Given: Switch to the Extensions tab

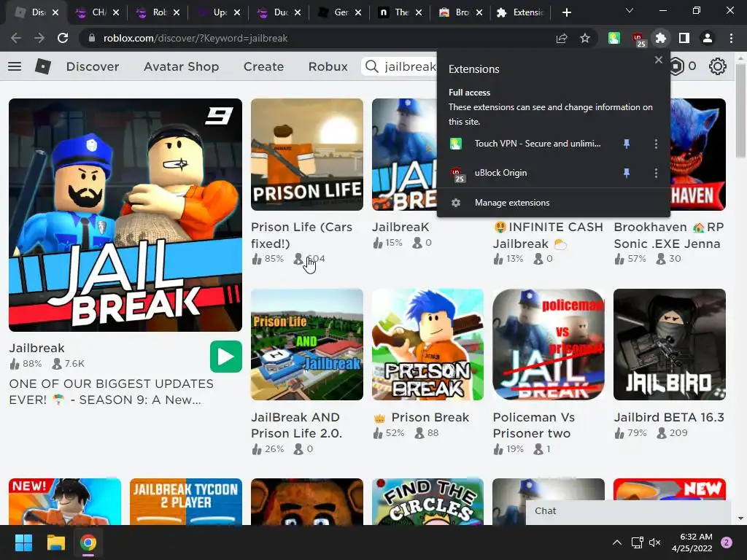Looking at the screenshot, I should click(521, 12).
